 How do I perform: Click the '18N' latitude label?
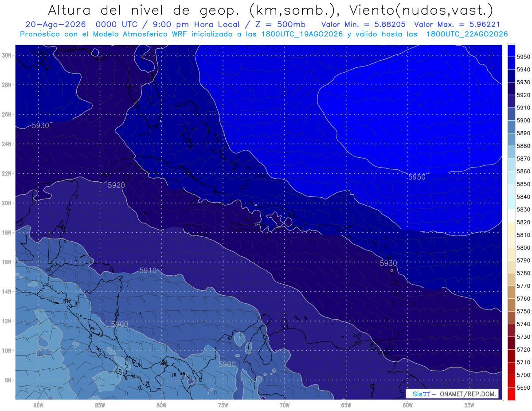point(6,232)
